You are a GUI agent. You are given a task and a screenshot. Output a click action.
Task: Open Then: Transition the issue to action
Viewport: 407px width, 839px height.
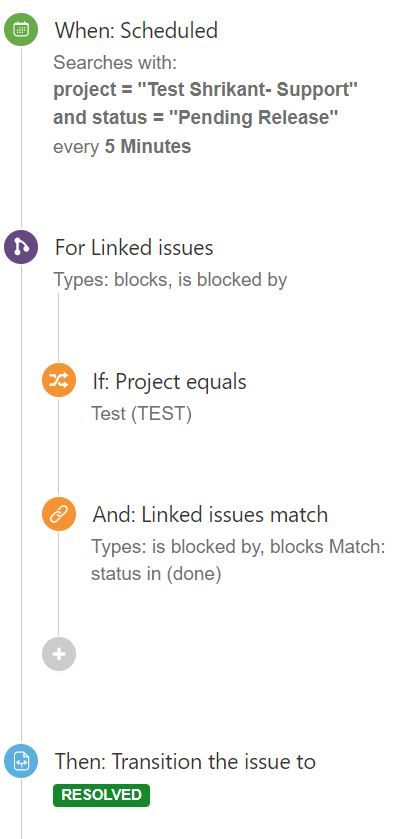[x=185, y=761]
